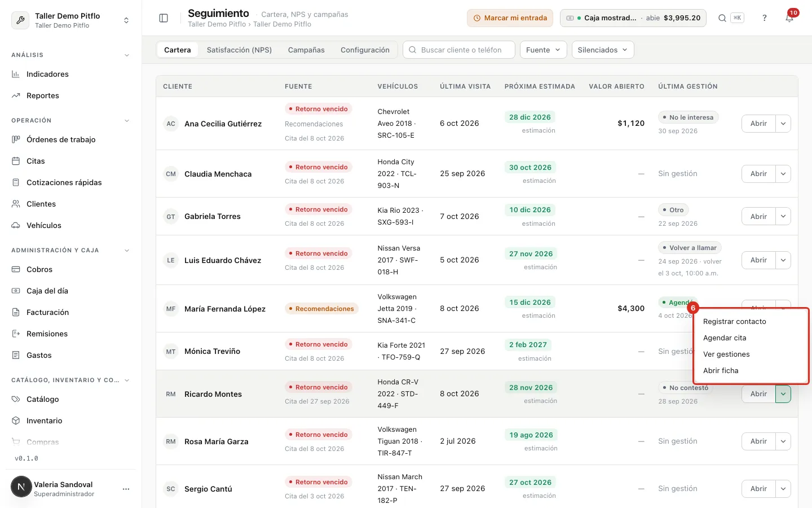
Task: Open the Taller Demo Pitflo workspace switcher
Action: coord(70,20)
